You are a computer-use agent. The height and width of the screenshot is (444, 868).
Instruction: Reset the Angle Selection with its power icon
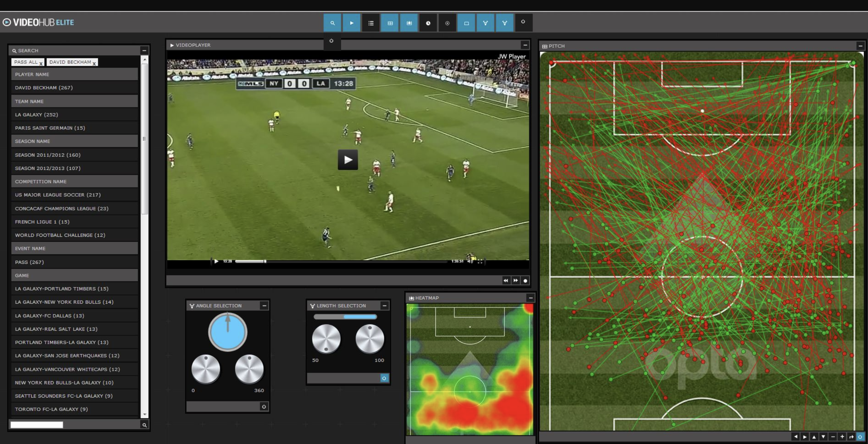[x=264, y=407]
